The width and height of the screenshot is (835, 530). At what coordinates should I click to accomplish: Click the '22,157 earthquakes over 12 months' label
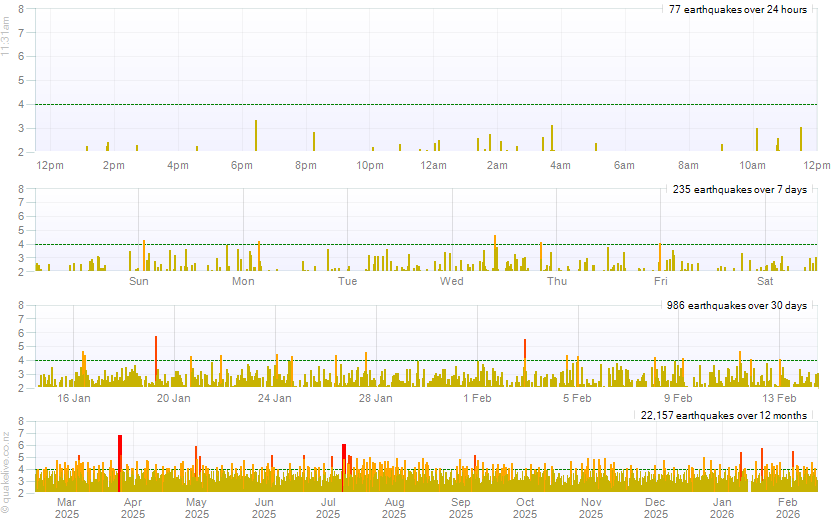tap(724, 415)
